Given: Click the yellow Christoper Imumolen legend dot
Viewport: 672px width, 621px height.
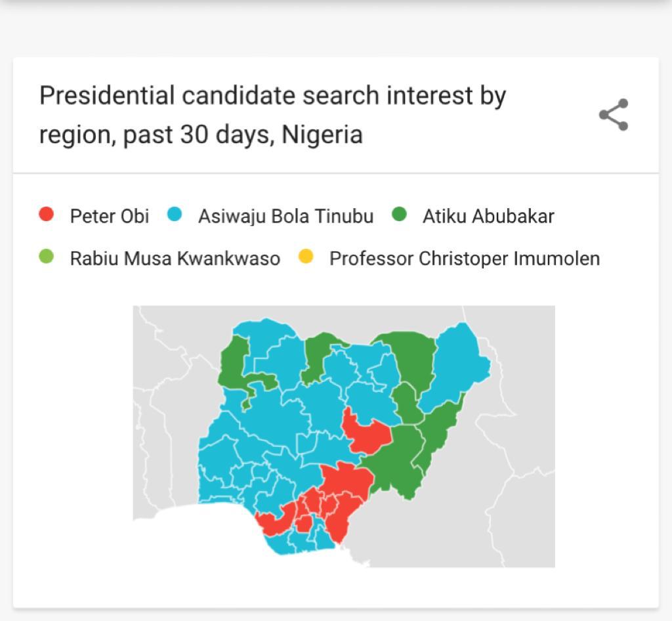Looking at the screenshot, I should click(306, 256).
